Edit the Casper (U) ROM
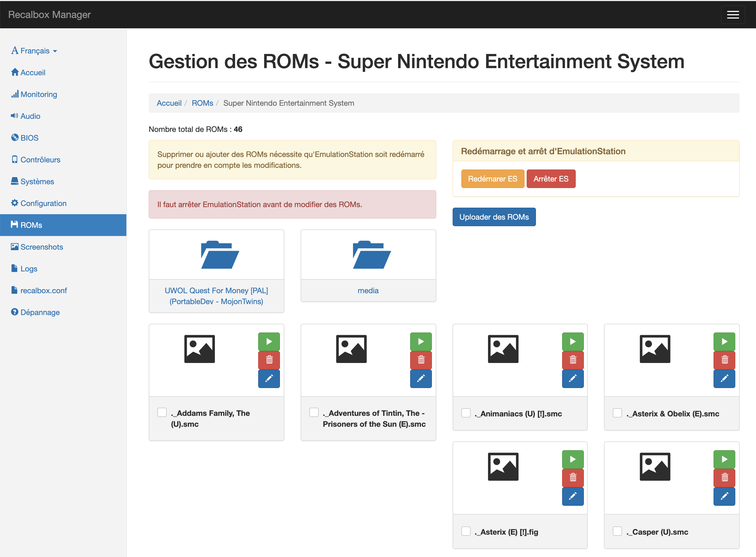 click(724, 496)
